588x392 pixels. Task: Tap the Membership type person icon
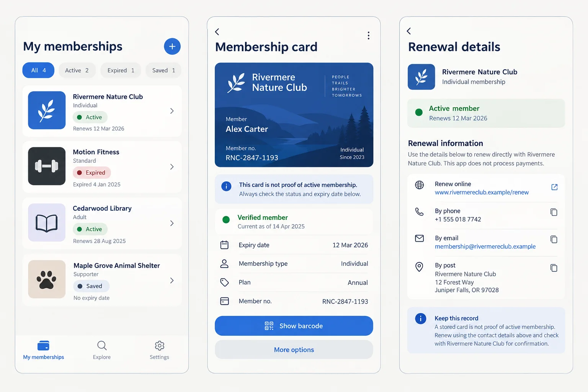[x=225, y=264]
